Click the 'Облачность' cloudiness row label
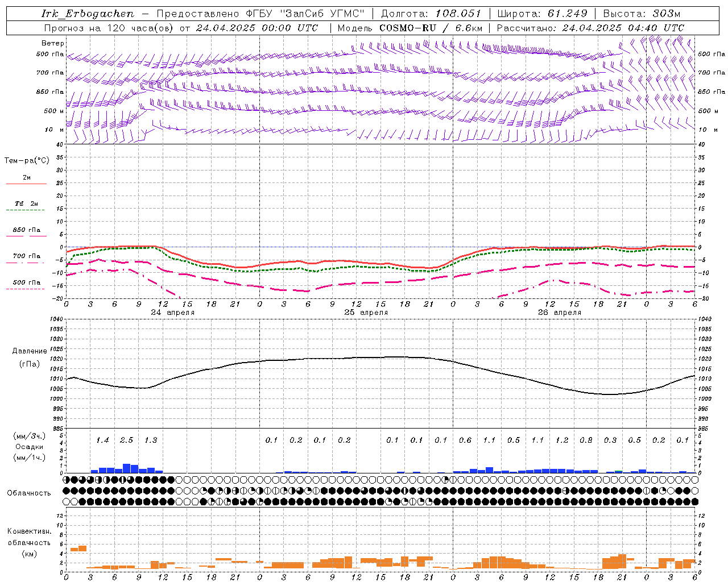Image resolution: width=728 pixels, height=582 pixels. pyautogui.click(x=29, y=493)
